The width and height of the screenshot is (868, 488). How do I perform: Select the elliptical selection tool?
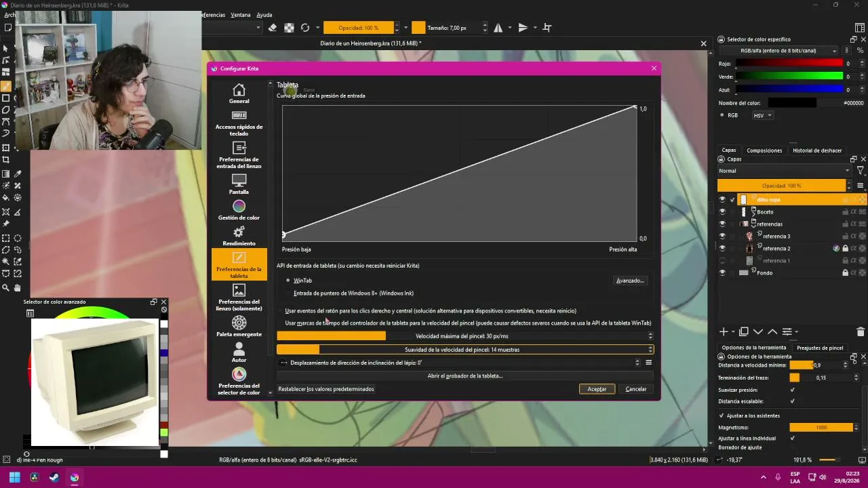pyautogui.click(x=18, y=239)
